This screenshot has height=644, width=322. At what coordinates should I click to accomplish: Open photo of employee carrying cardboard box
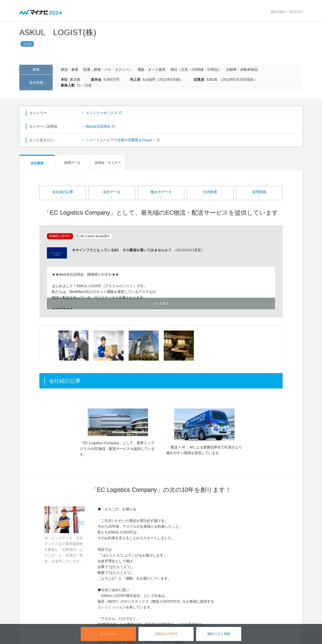(64, 520)
